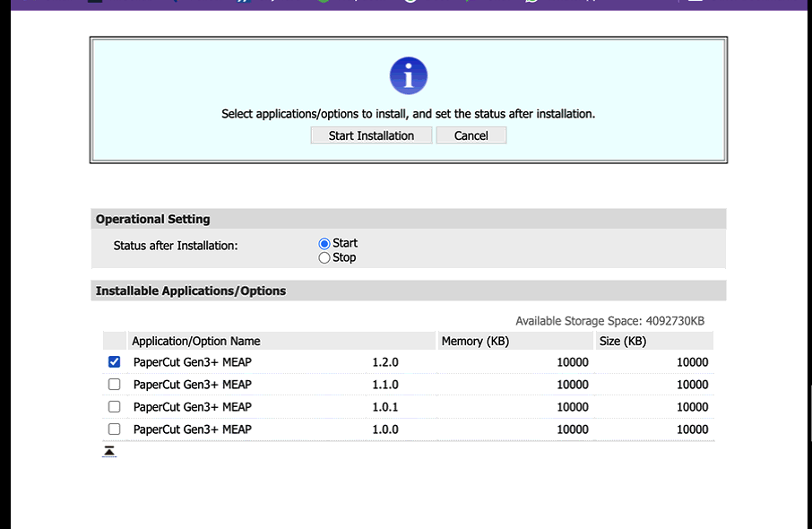The height and width of the screenshot is (529, 812).
Task: Click PaperCut Gen3+ MEAP name in 1.0.1 row
Action: coord(193,407)
